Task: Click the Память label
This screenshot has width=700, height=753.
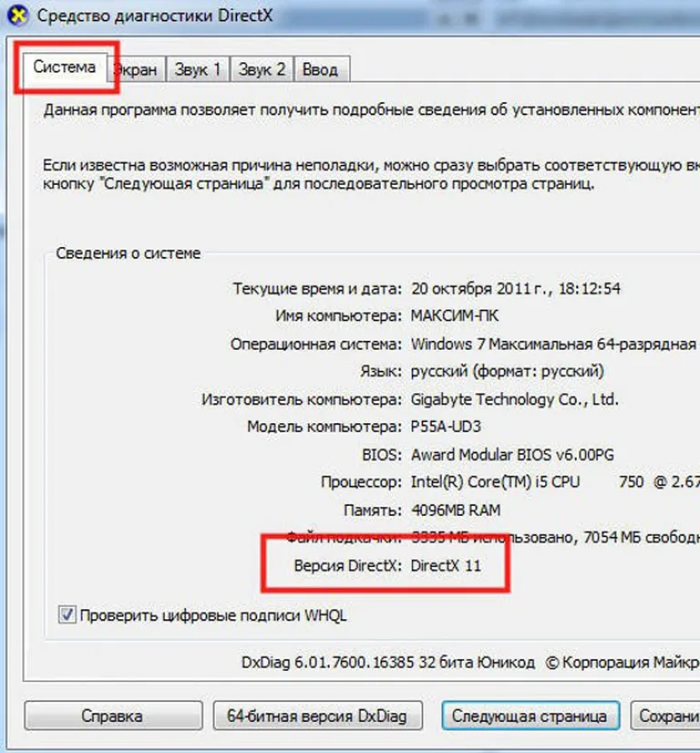Action: click(373, 510)
